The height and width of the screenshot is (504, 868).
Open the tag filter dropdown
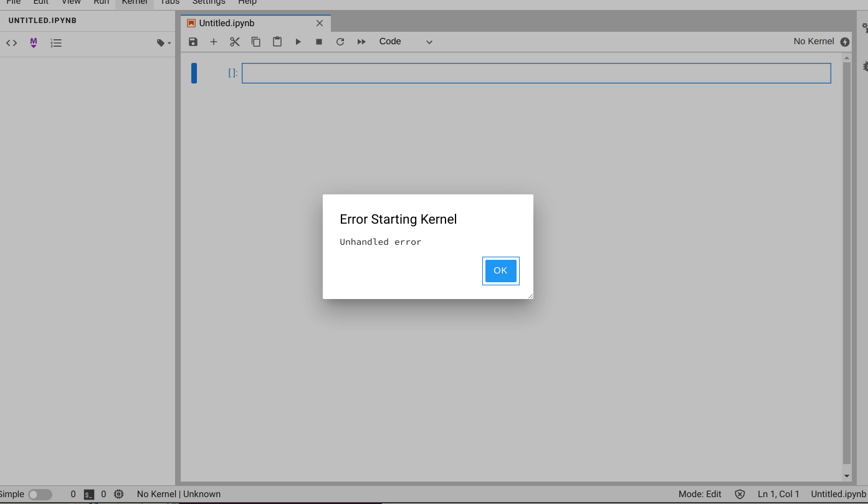pyautogui.click(x=161, y=42)
